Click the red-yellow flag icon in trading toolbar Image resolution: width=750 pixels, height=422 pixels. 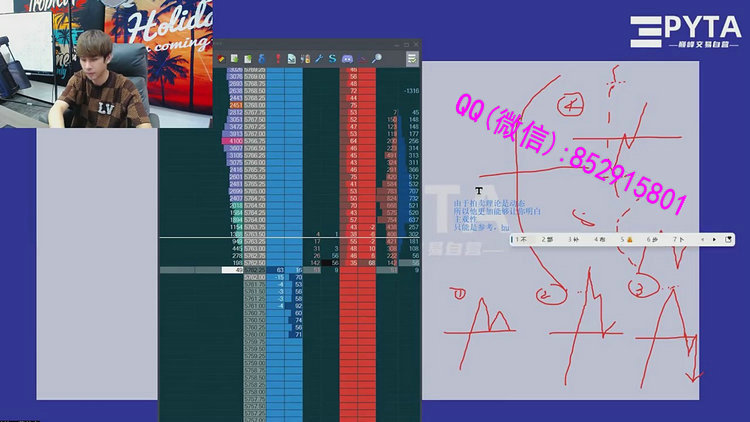pyautogui.click(x=221, y=59)
